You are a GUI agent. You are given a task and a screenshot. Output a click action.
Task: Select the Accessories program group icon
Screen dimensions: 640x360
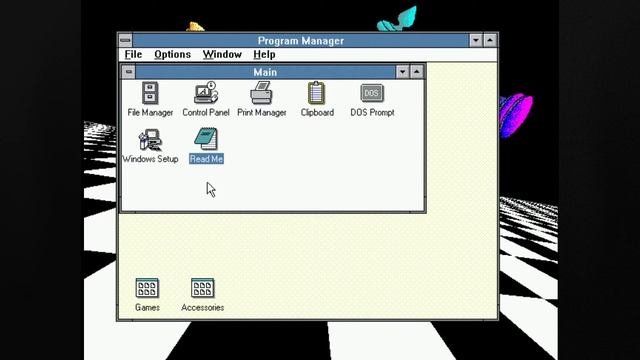(202, 288)
